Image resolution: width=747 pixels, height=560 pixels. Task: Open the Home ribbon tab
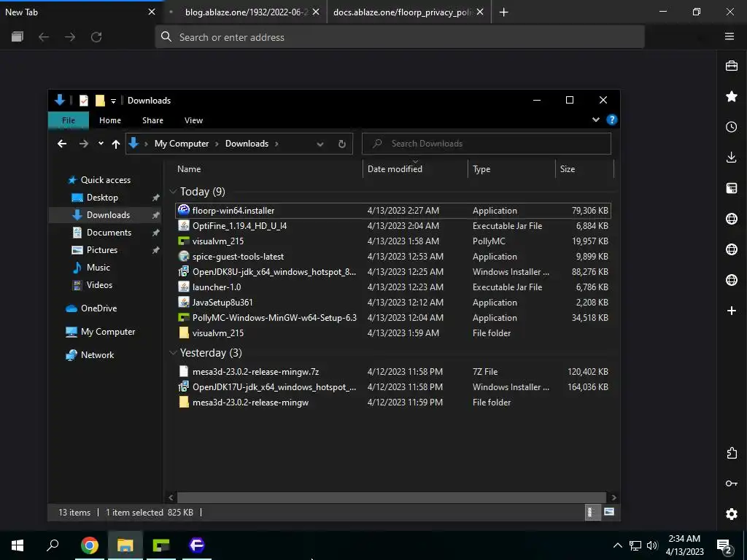click(x=110, y=120)
